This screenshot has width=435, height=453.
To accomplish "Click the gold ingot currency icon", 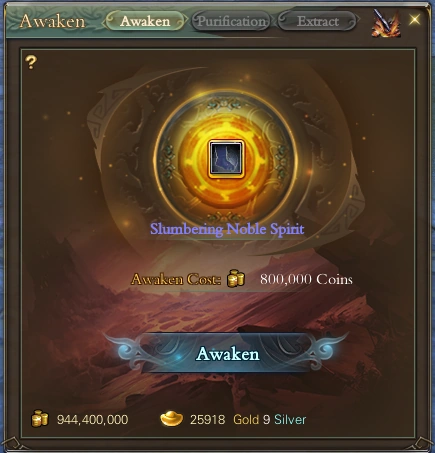I will click(171, 419).
